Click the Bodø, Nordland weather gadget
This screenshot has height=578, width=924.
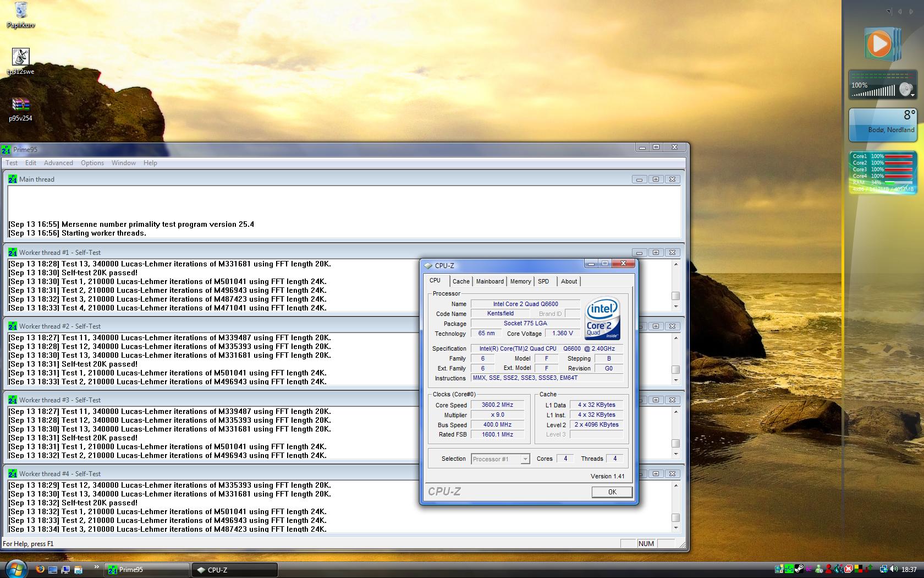pyautogui.click(x=882, y=125)
